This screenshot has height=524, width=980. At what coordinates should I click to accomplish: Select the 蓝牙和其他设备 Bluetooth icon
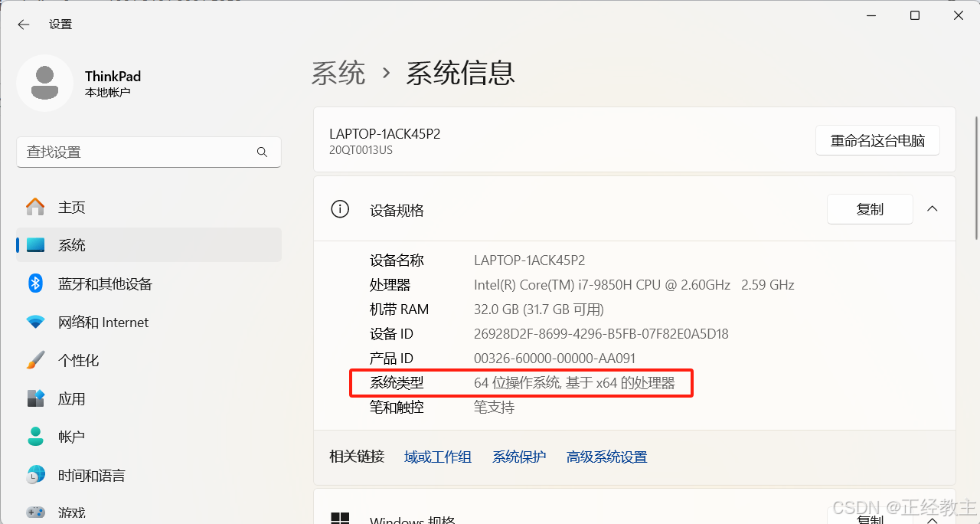tap(35, 283)
